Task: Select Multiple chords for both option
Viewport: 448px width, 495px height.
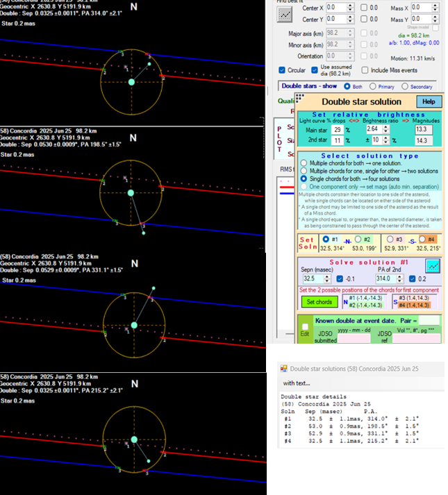Action: [304, 163]
